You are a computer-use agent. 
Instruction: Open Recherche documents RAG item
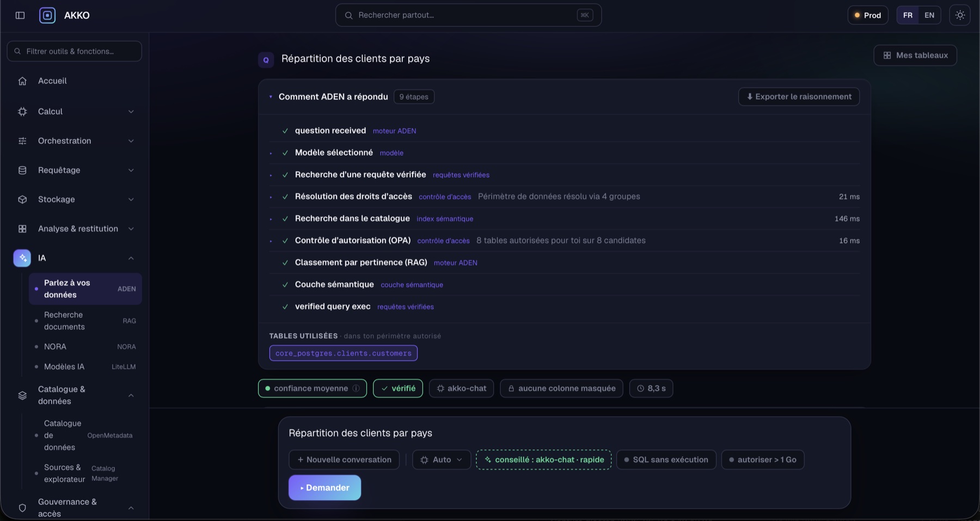(85, 321)
